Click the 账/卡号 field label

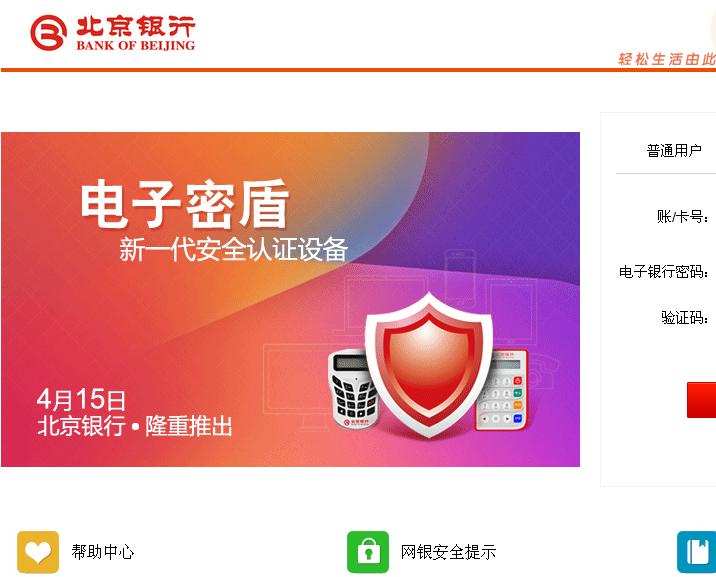coord(683,216)
